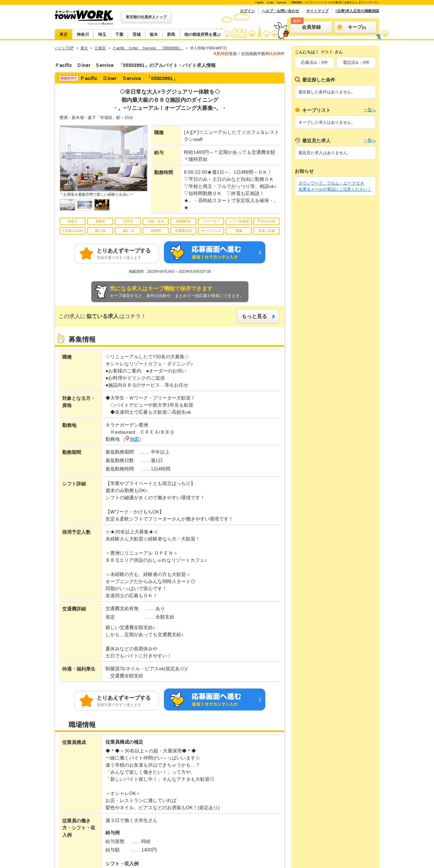Select the 千葉 prefecture tab
The image size is (434, 868).
coord(119,34)
